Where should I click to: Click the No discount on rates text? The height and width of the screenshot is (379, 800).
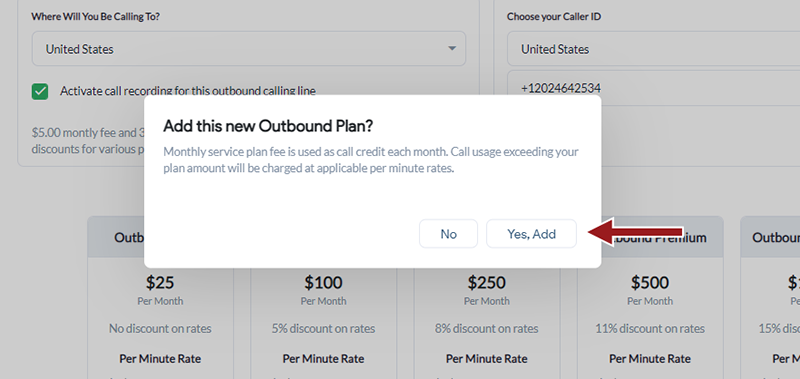coord(160,329)
